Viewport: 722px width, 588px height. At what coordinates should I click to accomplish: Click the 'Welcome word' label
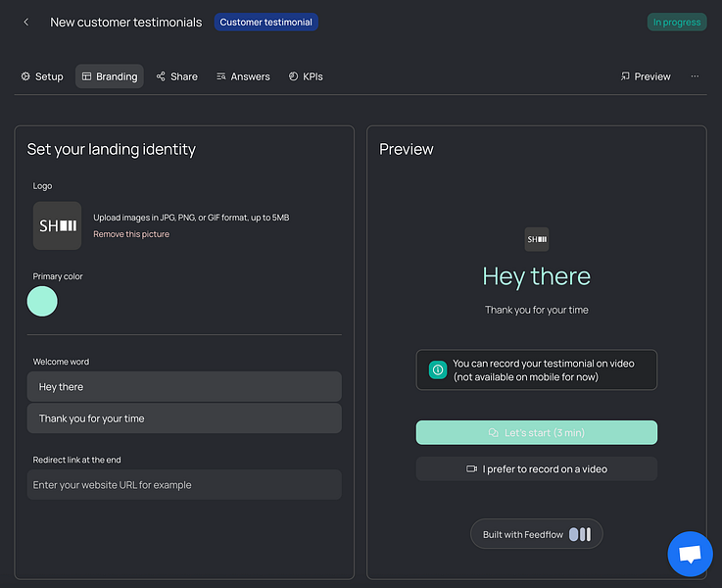pos(61,362)
